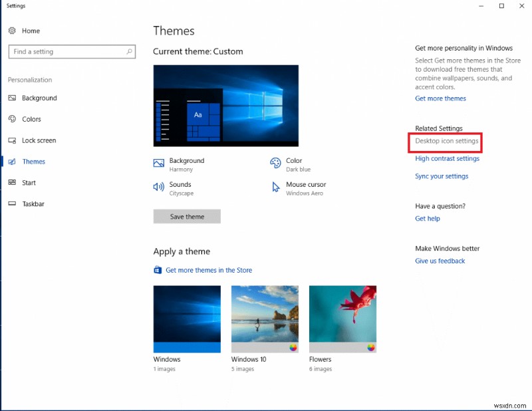Click the Background picture icon in sidebar
This screenshot has height=411, width=532.
pos(12,98)
